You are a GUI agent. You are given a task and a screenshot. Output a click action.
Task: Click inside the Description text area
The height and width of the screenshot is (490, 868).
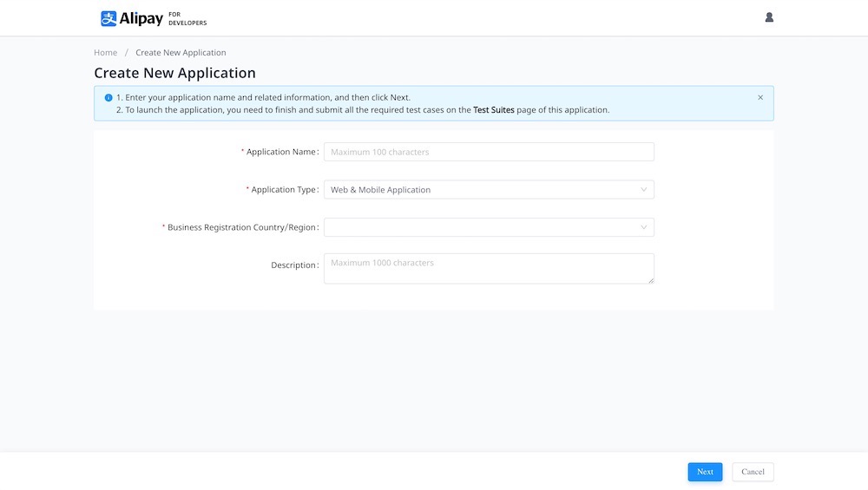coord(489,269)
